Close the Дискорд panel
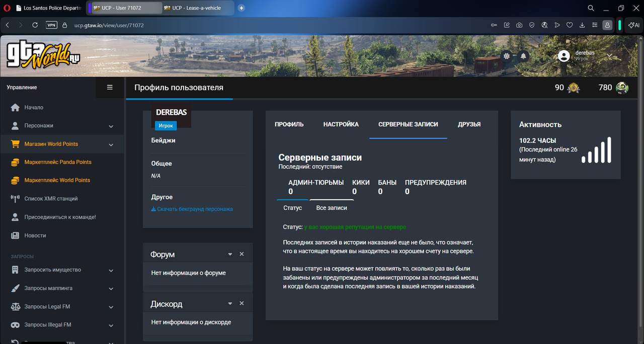Image resolution: width=644 pixels, height=344 pixels. [242, 304]
